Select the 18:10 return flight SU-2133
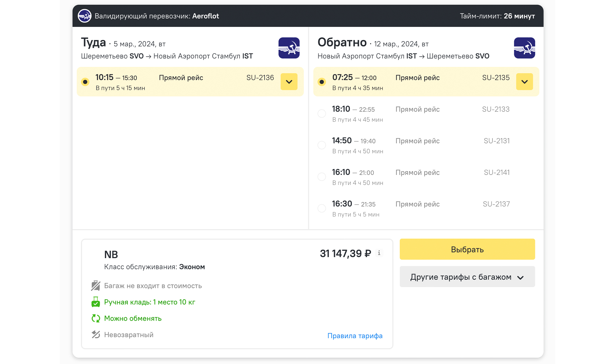The height and width of the screenshot is (364, 615). click(322, 113)
